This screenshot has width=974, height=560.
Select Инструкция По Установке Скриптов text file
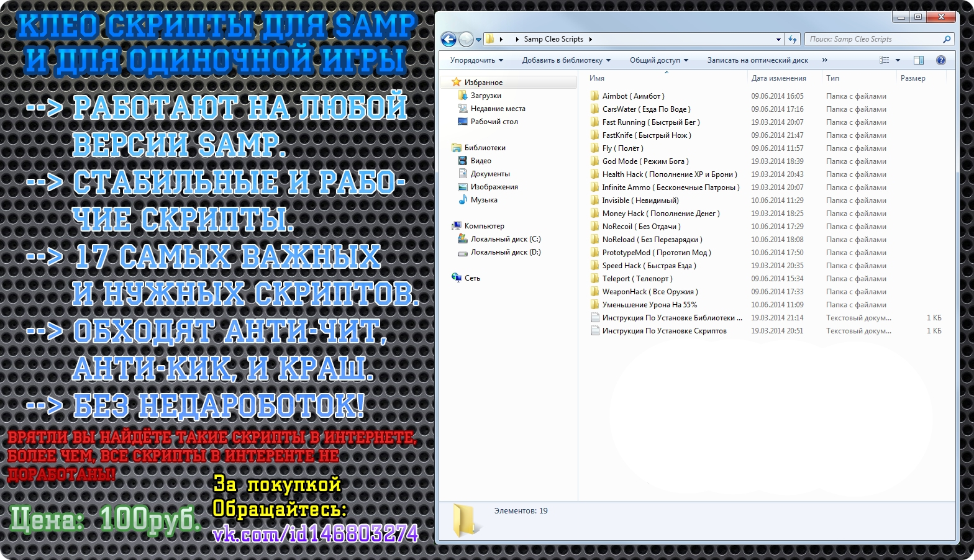tap(665, 331)
